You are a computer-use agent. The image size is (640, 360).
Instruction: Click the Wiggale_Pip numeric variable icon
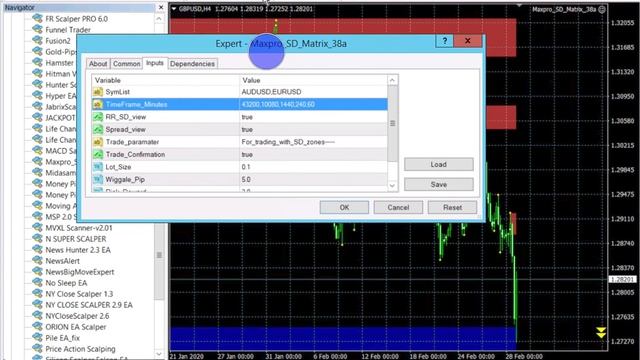[98, 180]
